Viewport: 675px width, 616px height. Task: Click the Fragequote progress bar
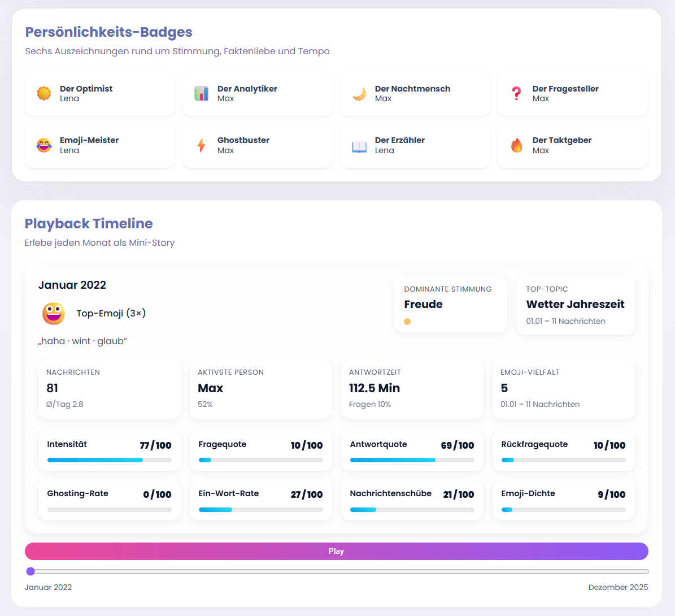point(261,460)
